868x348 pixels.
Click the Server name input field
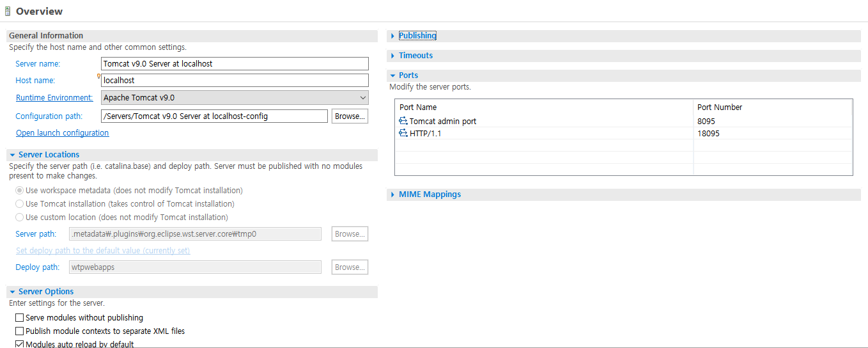(235, 64)
